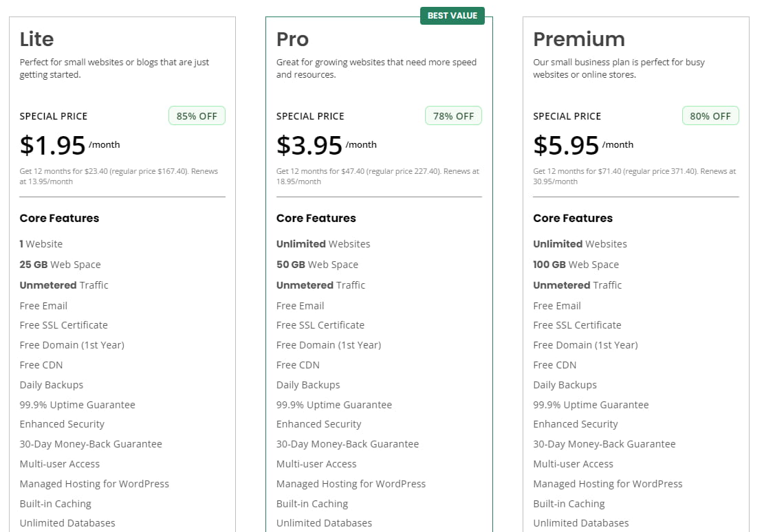Click the $5.95 price
The height and width of the screenshot is (532, 764).
coord(566,145)
